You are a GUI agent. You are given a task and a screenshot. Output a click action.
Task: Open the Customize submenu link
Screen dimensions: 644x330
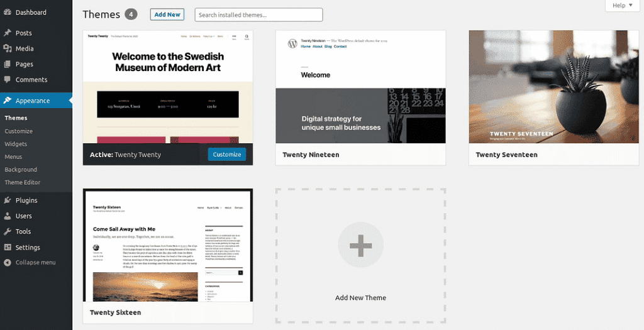tap(18, 131)
